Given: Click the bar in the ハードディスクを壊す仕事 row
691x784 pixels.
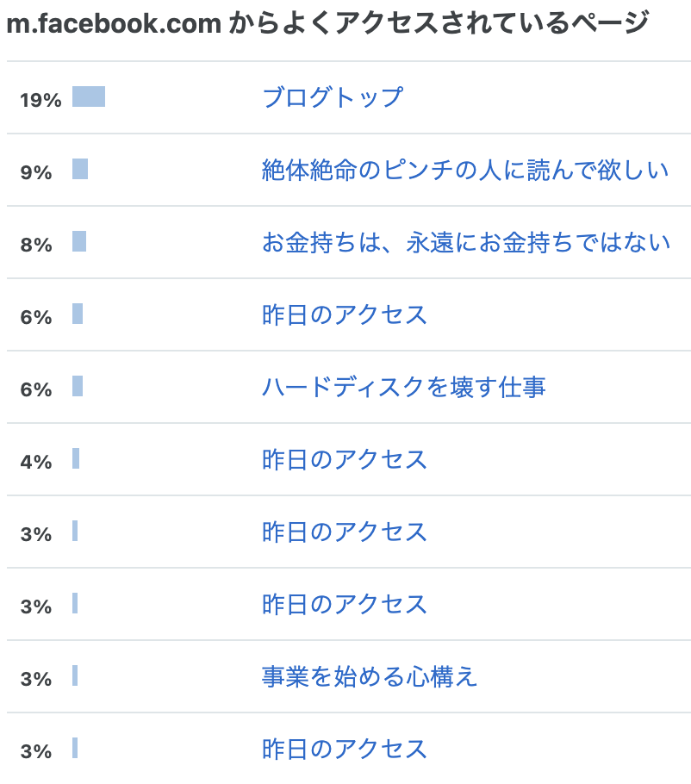Looking at the screenshot, I should [x=78, y=386].
